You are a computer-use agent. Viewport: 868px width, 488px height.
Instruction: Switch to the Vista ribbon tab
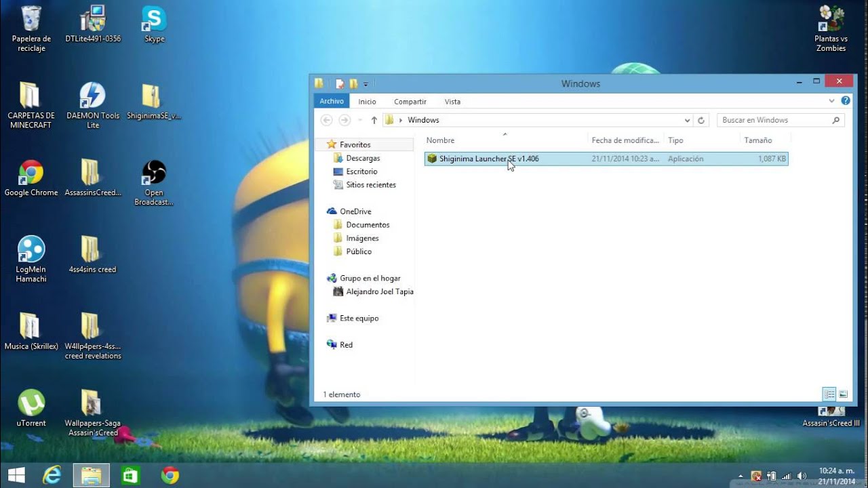pyautogui.click(x=452, y=102)
